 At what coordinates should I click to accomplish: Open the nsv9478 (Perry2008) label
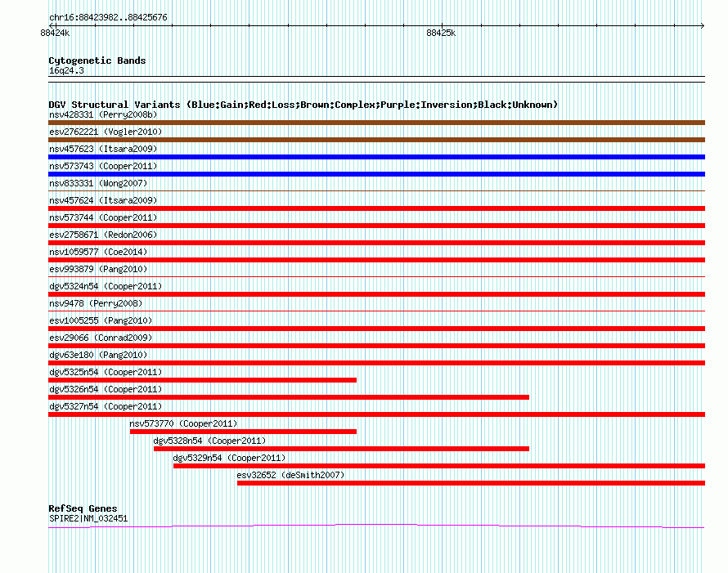click(96, 303)
